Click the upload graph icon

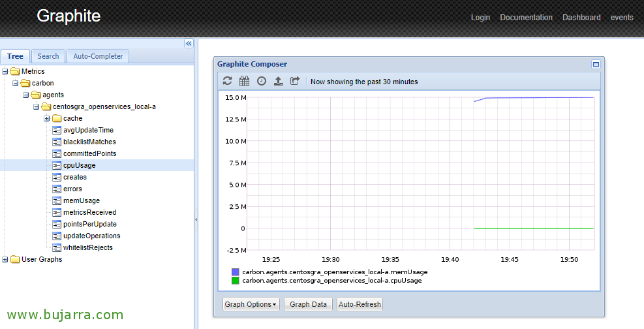279,81
